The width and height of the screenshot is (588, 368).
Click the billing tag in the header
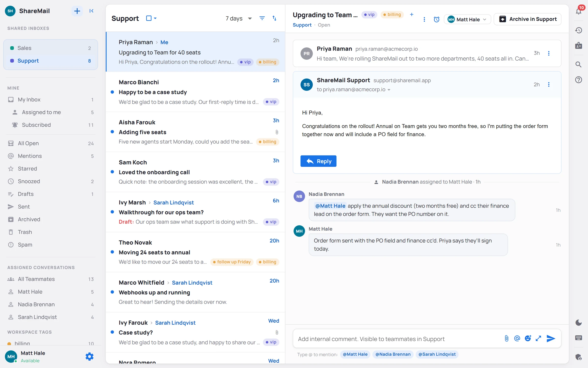coord(392,14)
